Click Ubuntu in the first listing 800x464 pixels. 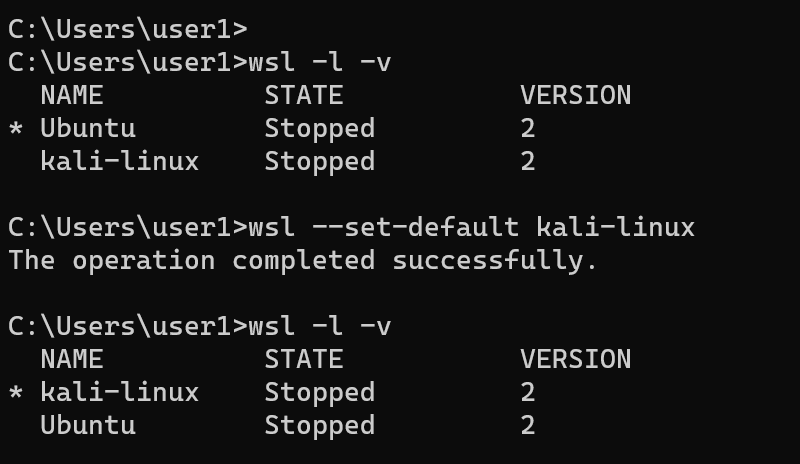(x=88, y=128)
